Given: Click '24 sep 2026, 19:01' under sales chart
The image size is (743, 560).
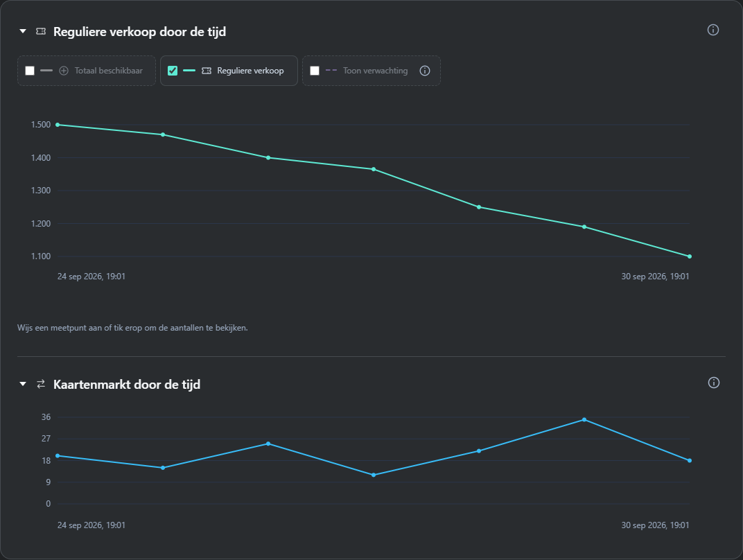Looking at the screenshot, I should [x=91, y=277].
